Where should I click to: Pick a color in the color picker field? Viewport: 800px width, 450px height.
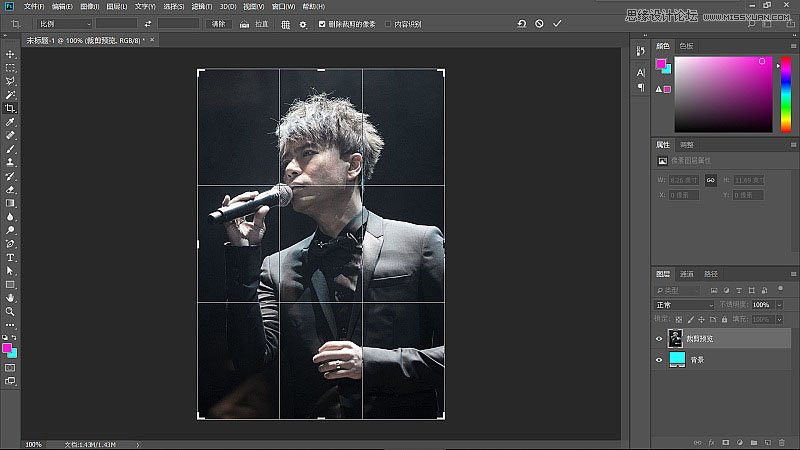click(x=722, y=93)
